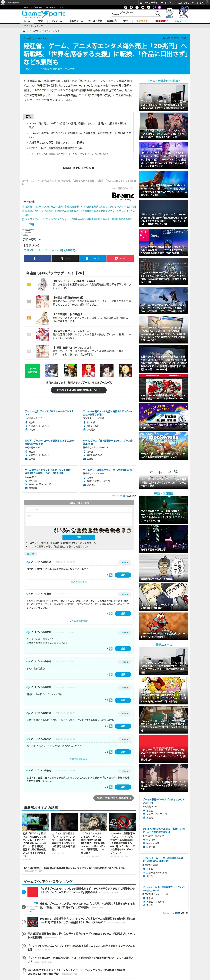Bookmark article with Hatena B!
Viewport: 210px width, 980px height.
tap(92, 258)
